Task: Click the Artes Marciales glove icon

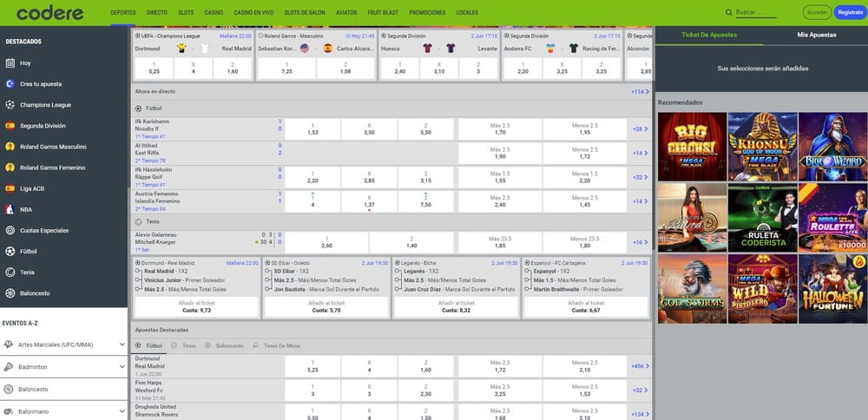Action: (x=9, y=345)
